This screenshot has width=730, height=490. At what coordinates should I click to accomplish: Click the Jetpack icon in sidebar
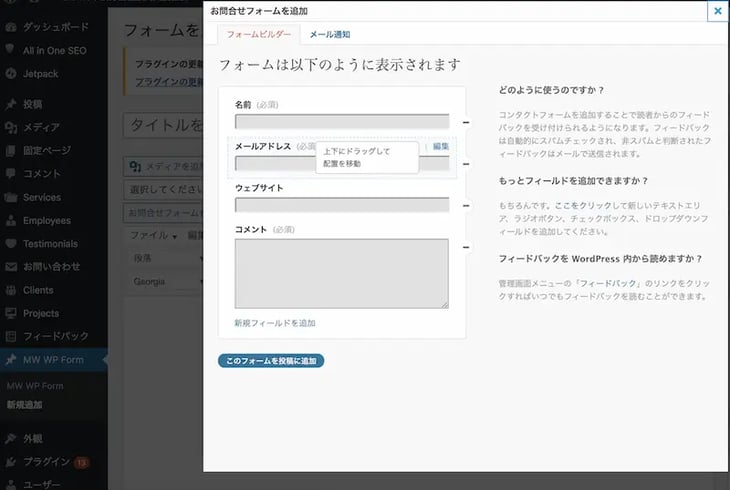click(10, 72)
